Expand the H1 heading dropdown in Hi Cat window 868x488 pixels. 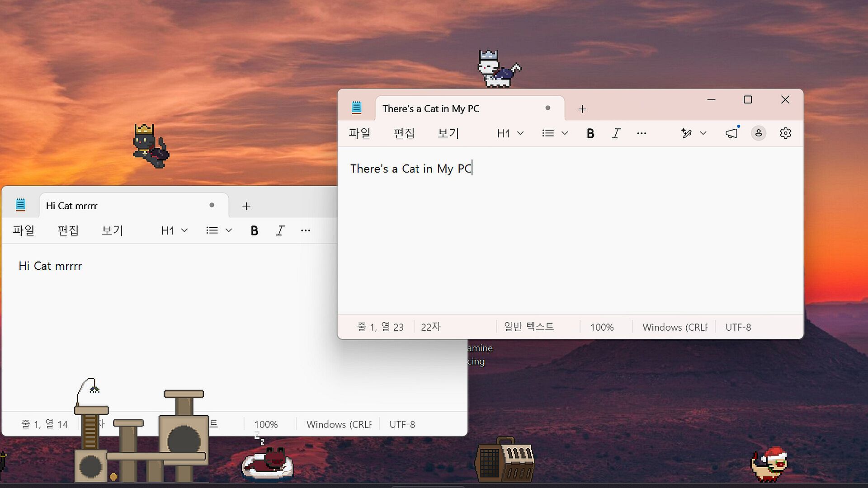click(x=175, y=230)
